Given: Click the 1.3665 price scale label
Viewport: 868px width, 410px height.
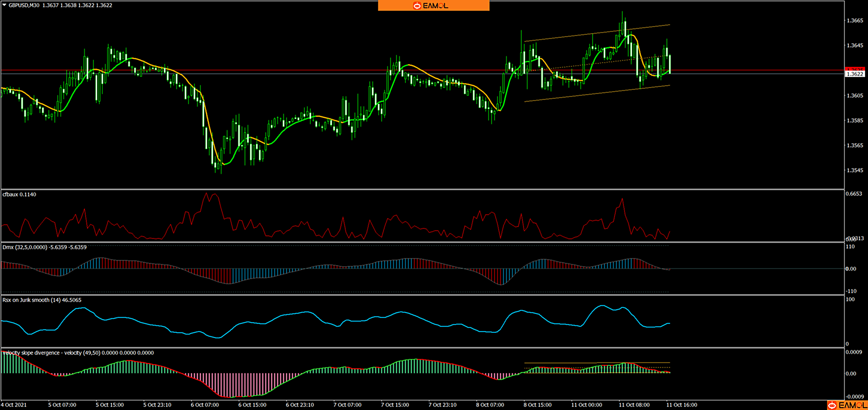Looking at the screenshot, I should coord(855,20).
